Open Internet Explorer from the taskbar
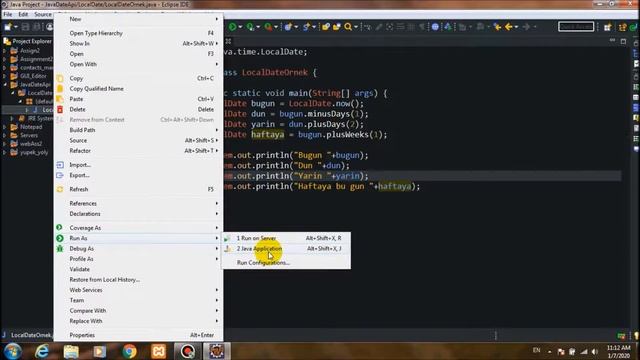 pos(41,351)
